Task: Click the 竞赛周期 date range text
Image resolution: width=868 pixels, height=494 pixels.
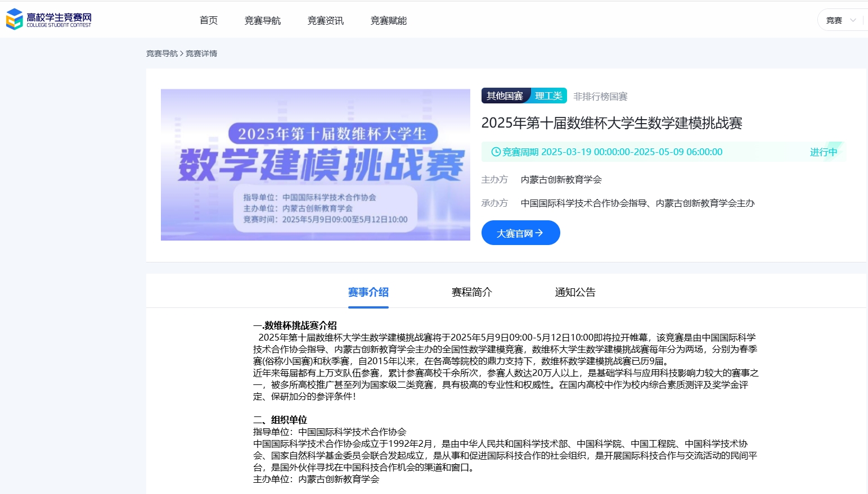Action: 612,152
